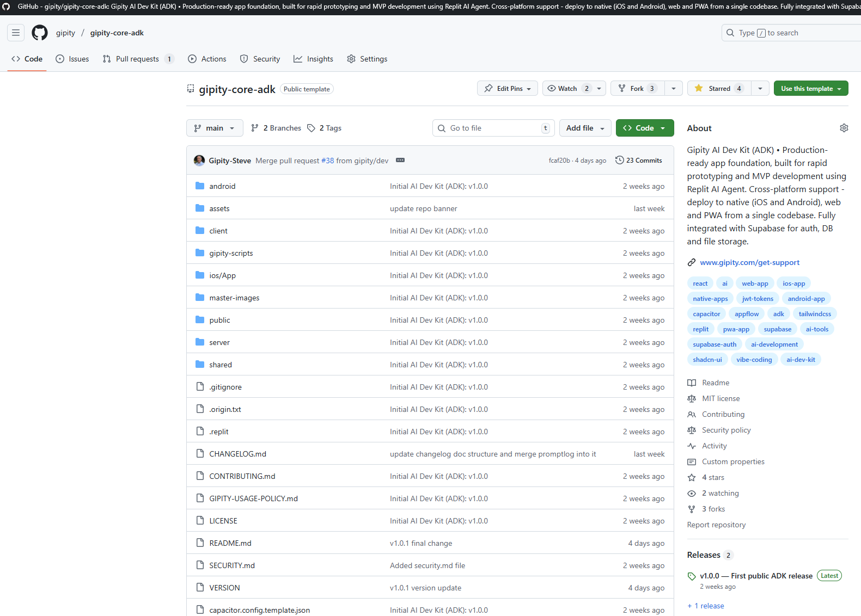Image resolution: width=861 pixels, height=616 pixels.
Task: Click the branch icon beside 2 Branches
Action: [255, 128]
